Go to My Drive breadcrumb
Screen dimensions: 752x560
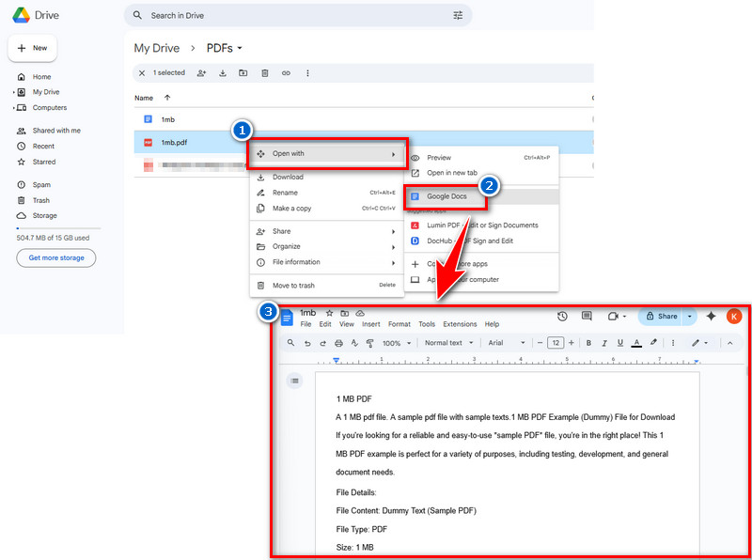156,49
